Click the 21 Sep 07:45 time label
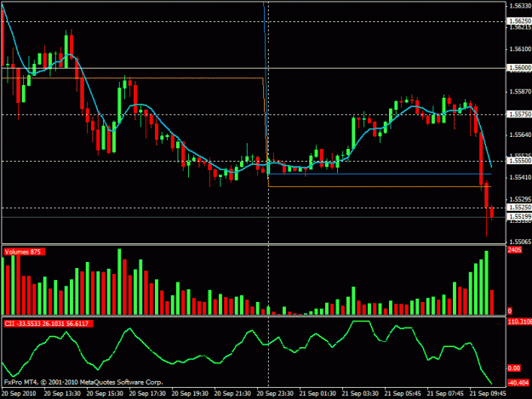The image size is (532, 399). pyautogui.click(x=445, y=394)
